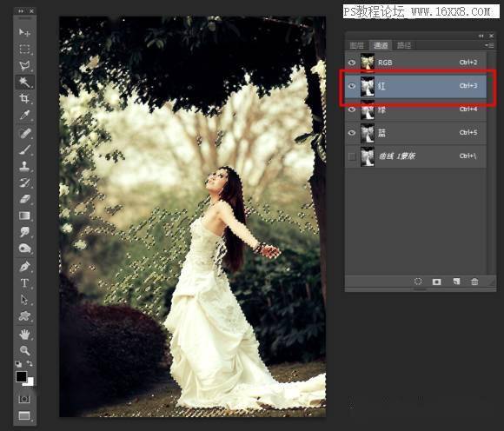
Task: Click the black foreground color swatch
Action: click(21, 376)
